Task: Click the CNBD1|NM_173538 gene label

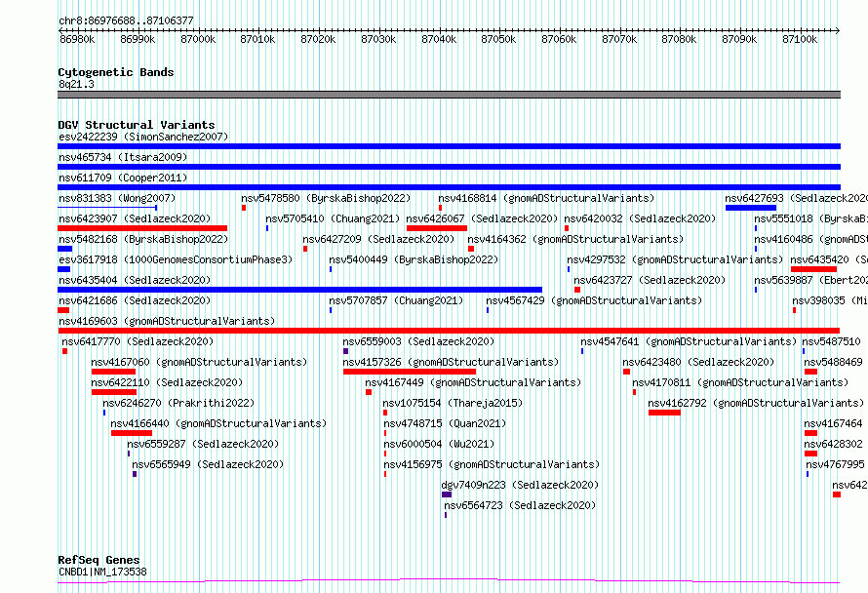Action: pos(103,572)
